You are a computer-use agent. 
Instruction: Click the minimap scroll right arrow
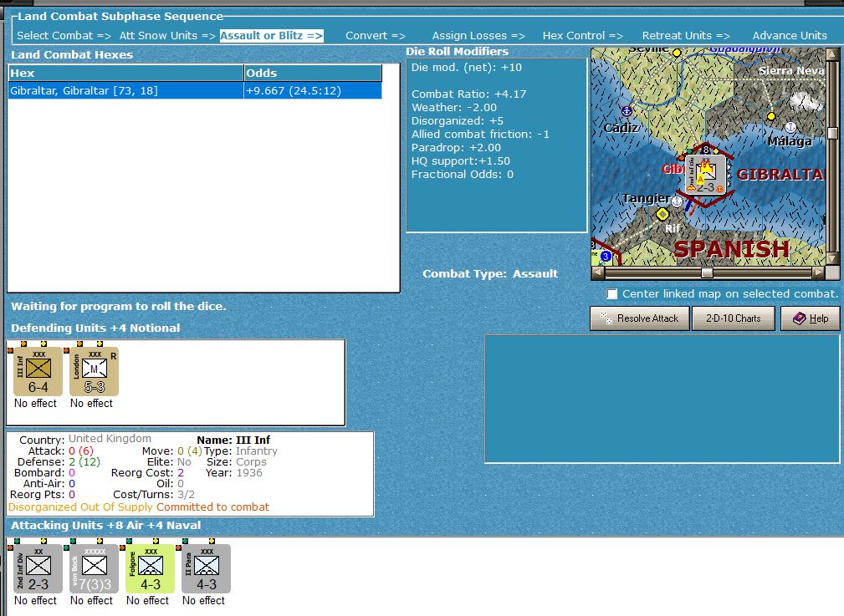(x=819, y=272)
